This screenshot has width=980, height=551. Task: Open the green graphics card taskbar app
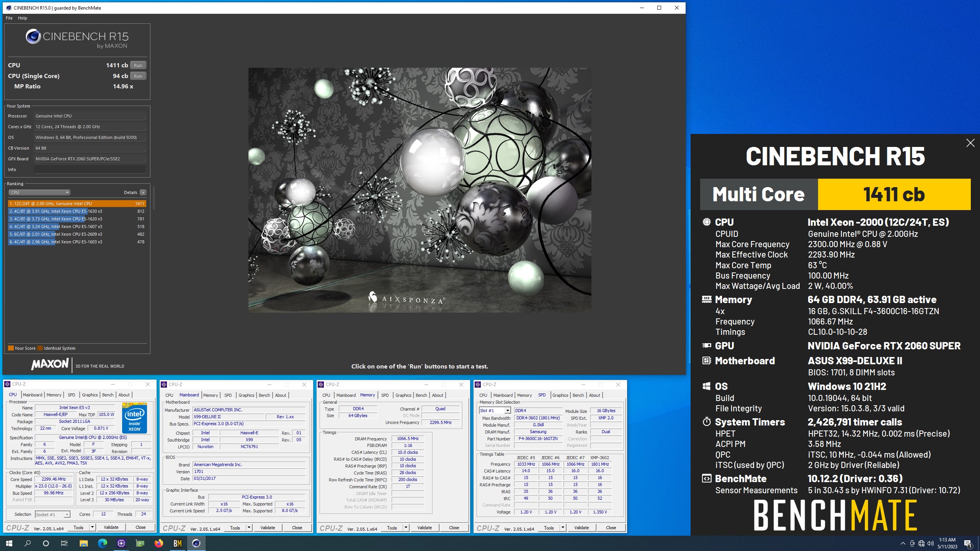pyautogui.click(x=140, y=543)
